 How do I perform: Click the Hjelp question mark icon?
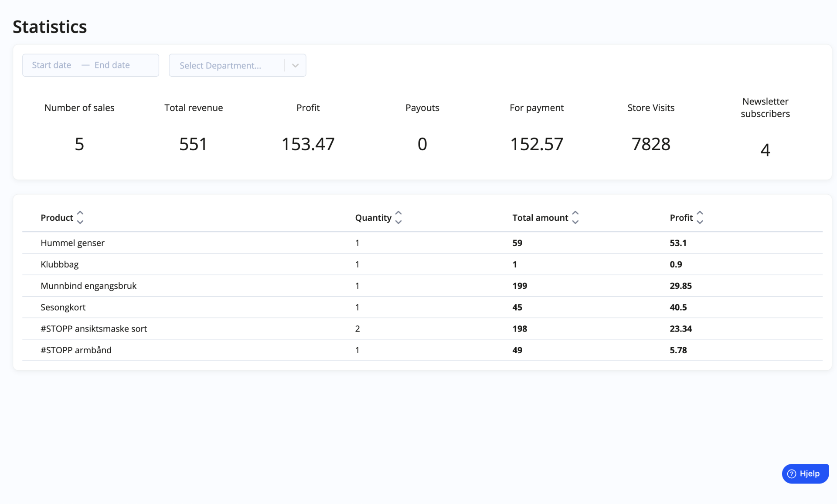pyautogui.click(x=792, y=474)
